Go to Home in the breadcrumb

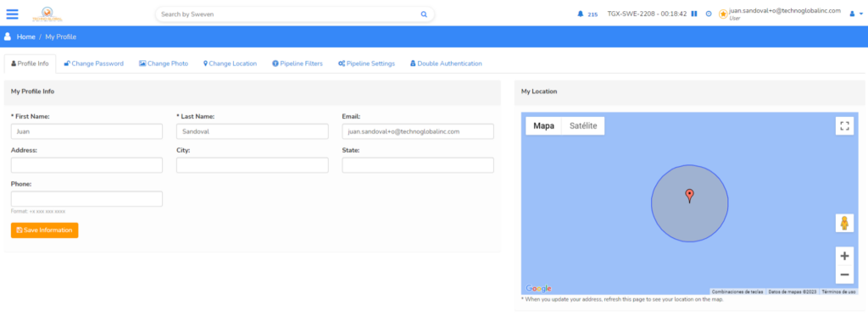26,36
